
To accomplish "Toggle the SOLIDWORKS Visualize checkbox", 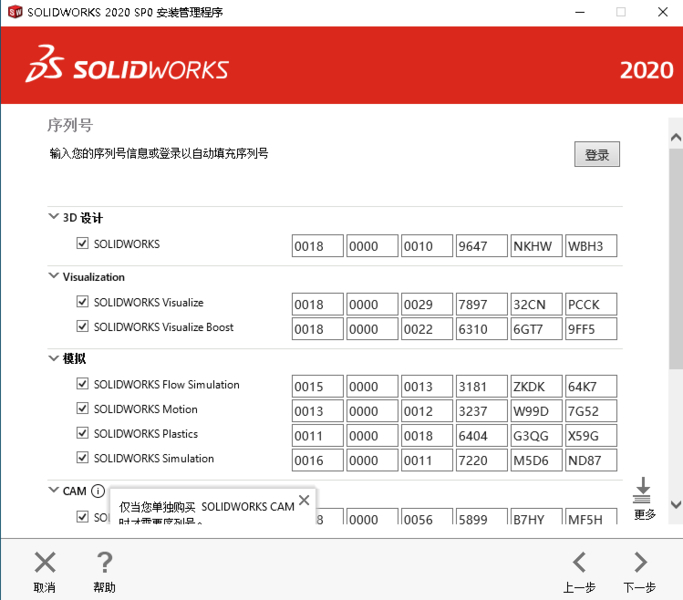I will click(x=82, y=302).
